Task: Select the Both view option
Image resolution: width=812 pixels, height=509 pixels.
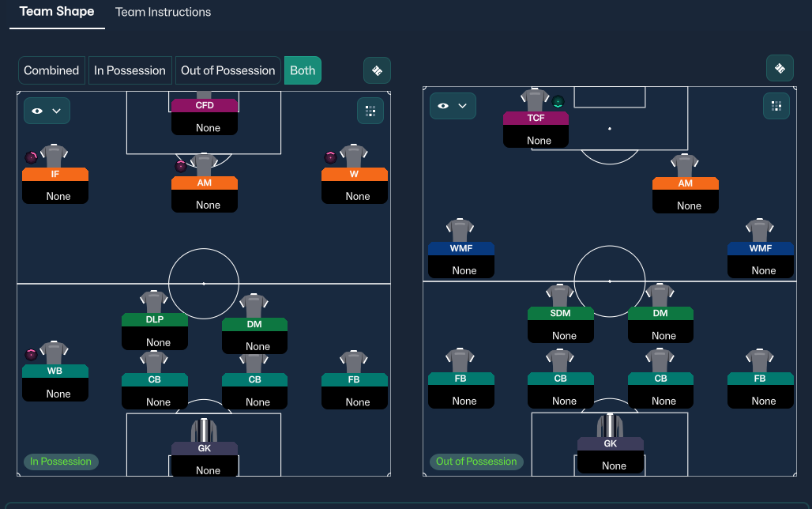Action: pyautogui.click(x=303, y=70)
